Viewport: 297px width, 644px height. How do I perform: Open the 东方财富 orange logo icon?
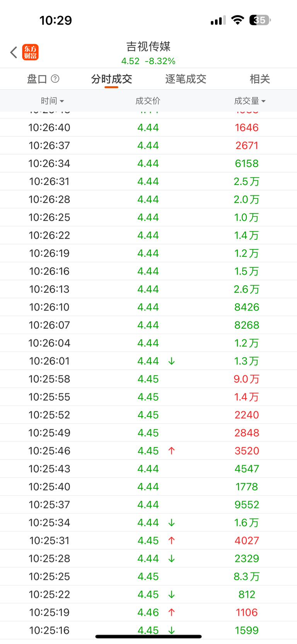[x=31, y=52]
